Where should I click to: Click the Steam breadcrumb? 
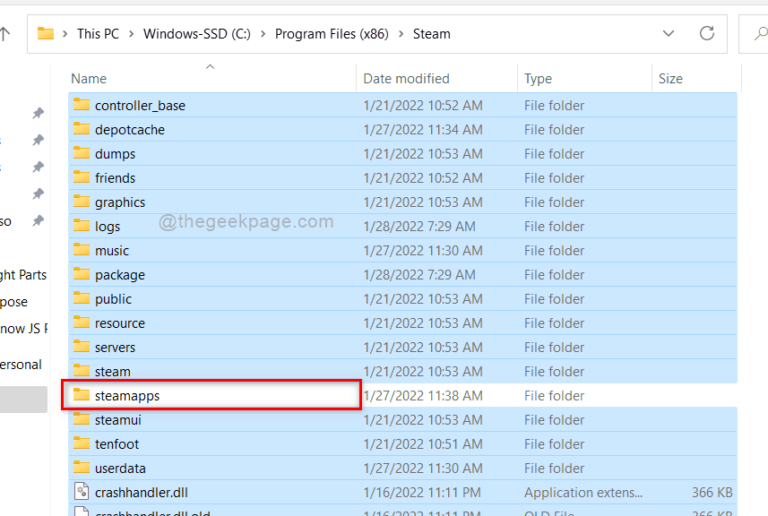[432, 34]
